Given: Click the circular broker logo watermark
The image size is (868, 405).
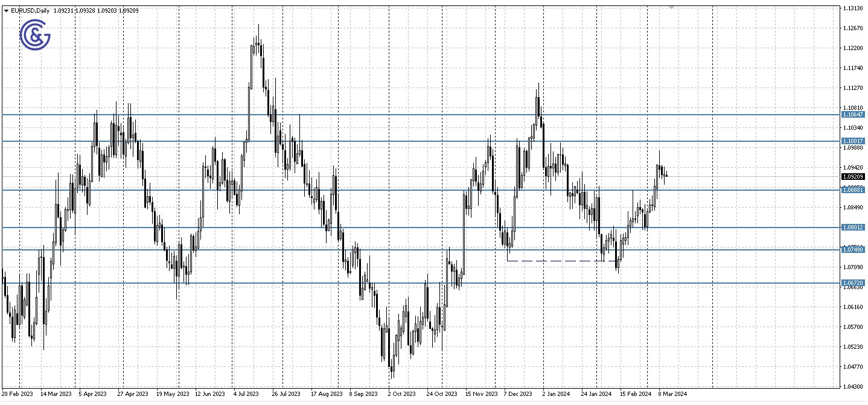Looking at the screenshot, I should tap(34, 34).
